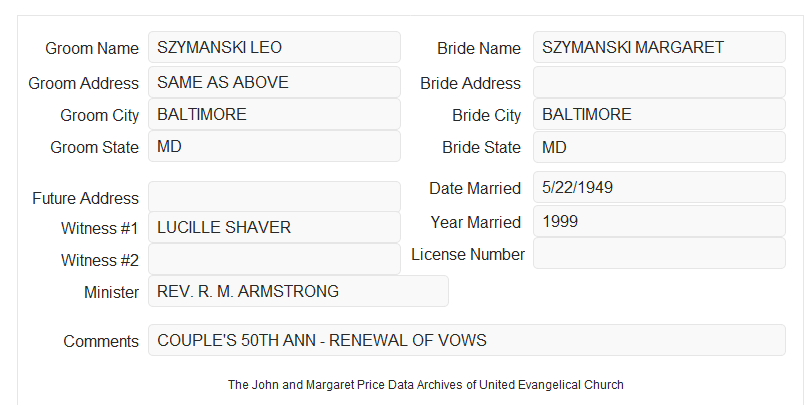Click the empty License Number field
Image resolution: width=805 pixels, height=405 pixels.
tap(659, 253)
